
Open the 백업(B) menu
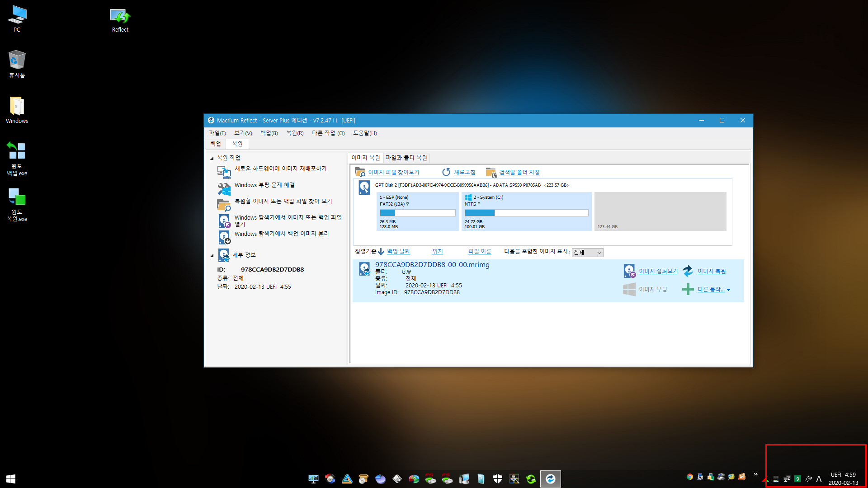click(269, 133)
